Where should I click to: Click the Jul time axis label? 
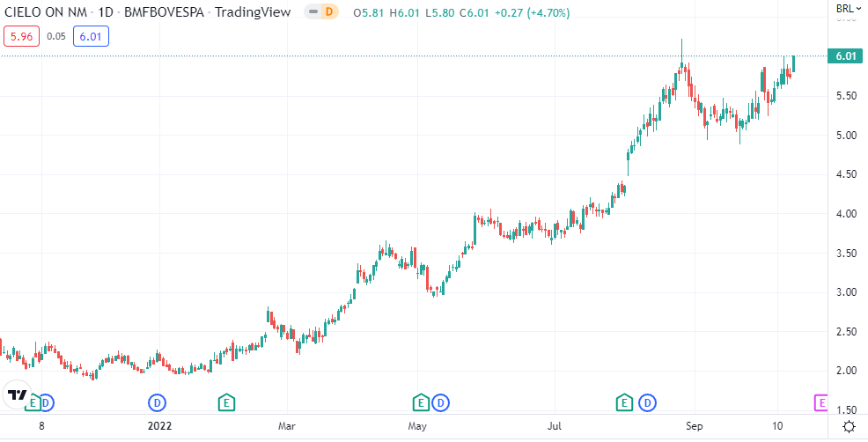554,426
